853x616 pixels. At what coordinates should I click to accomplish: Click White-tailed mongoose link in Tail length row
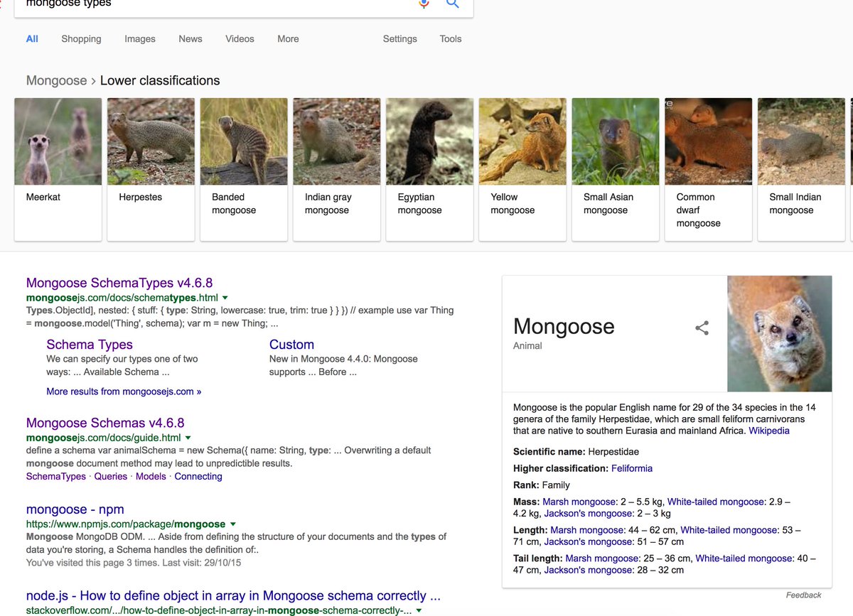[x=744, y=558]
